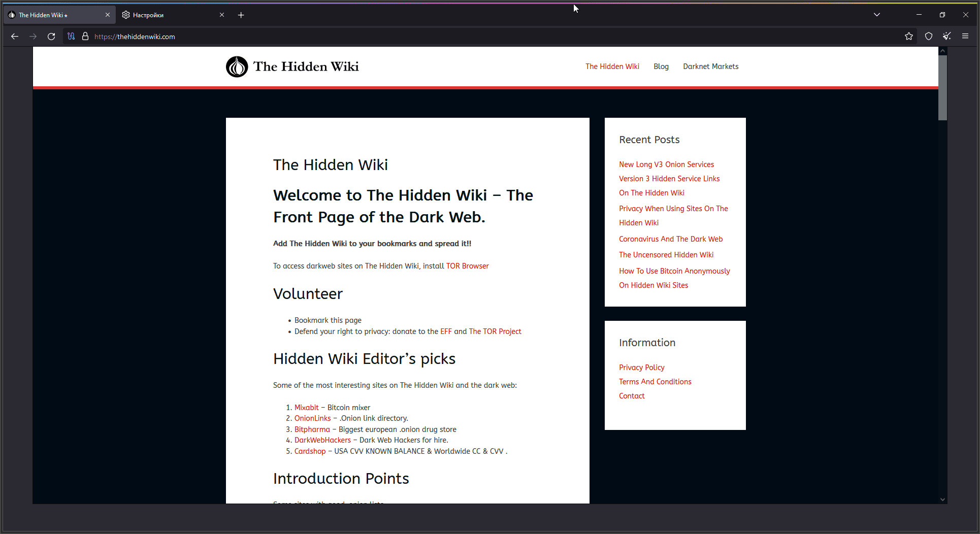Screen dimensions: 980x534
Task: Click the New Identity broom icon
Action: pos(947,37)
